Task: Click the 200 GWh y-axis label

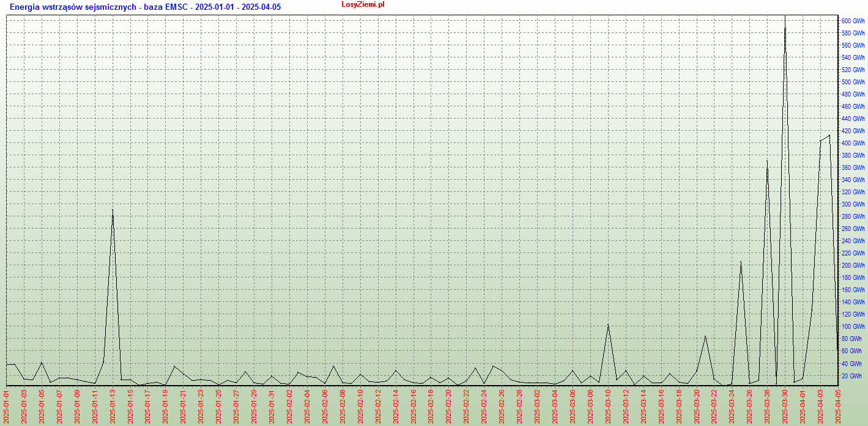Action: 853,265
